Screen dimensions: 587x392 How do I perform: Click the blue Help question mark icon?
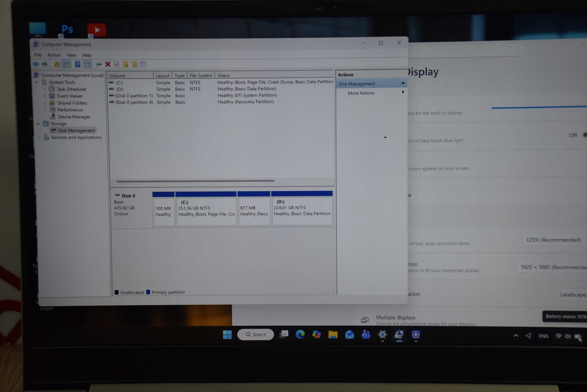(78, 64)
